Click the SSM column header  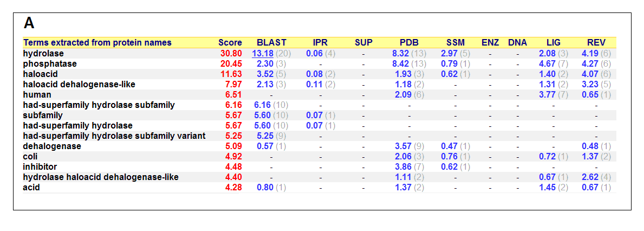pos(455,43)
